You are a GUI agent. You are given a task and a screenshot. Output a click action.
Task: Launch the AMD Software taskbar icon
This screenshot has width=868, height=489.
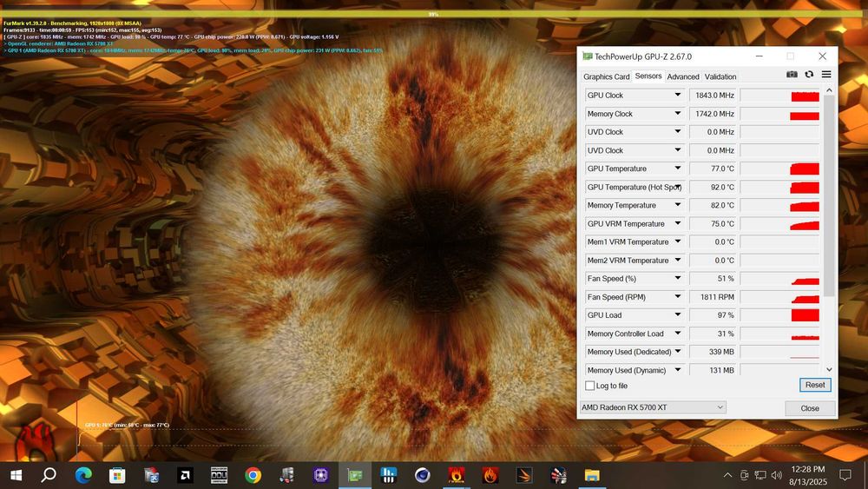click(185, 474)
